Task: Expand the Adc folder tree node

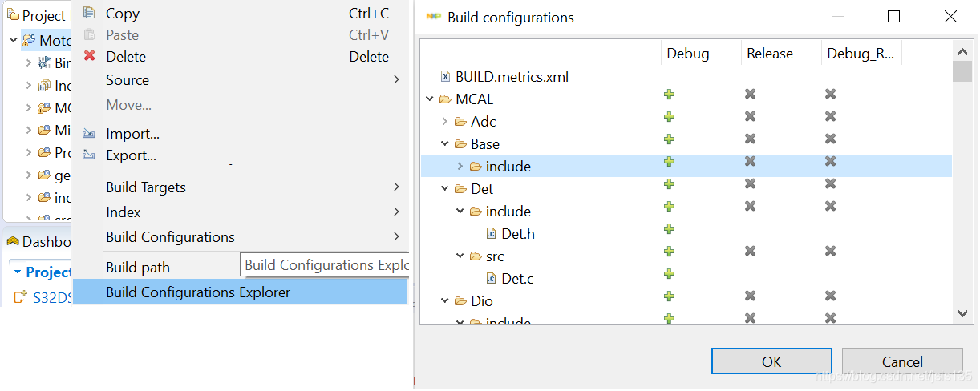Action: tap(445, 122)
